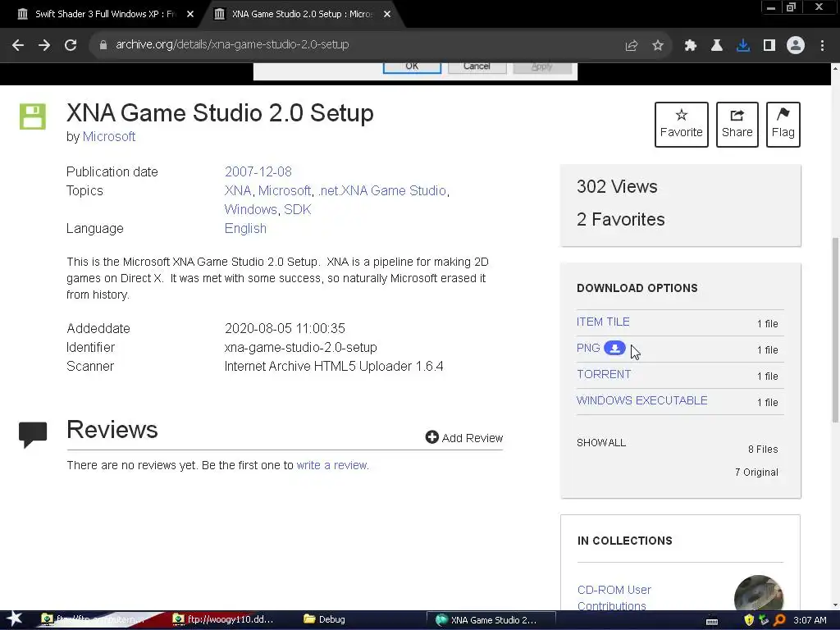The image size is (840, 630).
Task: Select the XNA Game Studio 2.0 Setup tab
Action: pos(301,15)
